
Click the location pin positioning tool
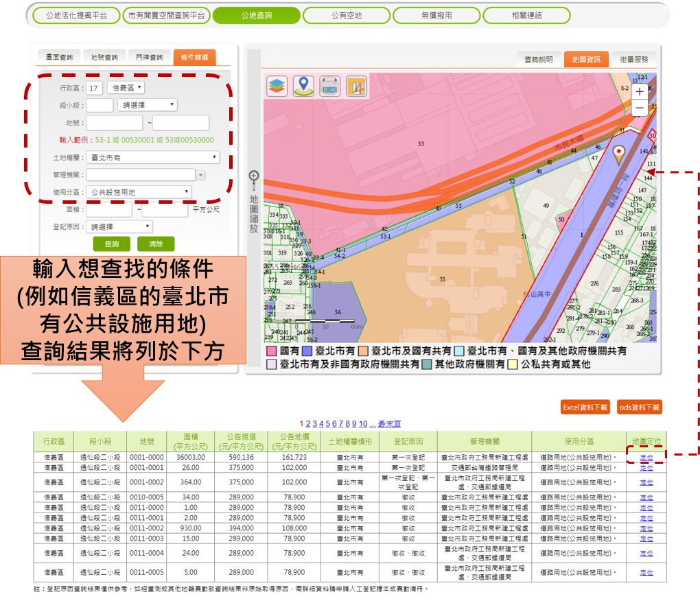point(303,86)
